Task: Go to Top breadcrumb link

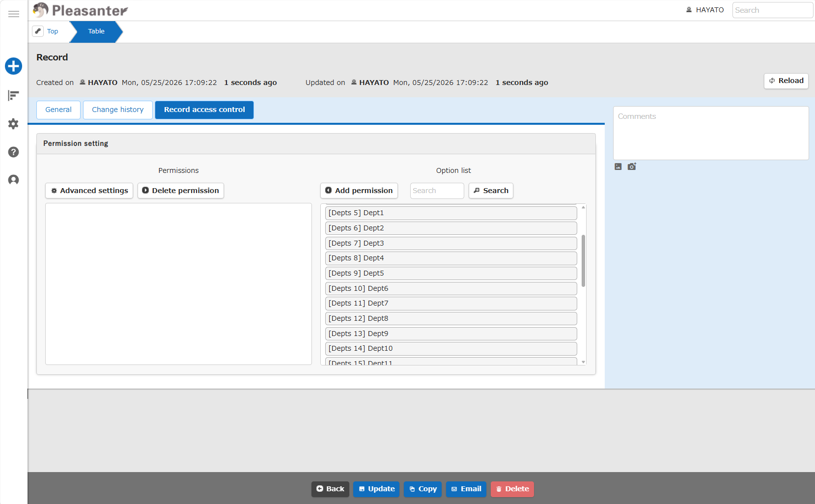Action: (x=53, y=31)
